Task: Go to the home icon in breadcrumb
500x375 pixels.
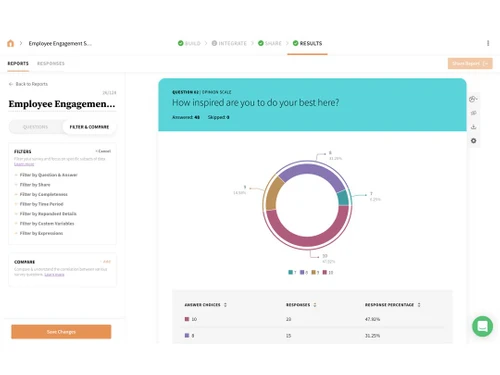Action: coord(11,43)
